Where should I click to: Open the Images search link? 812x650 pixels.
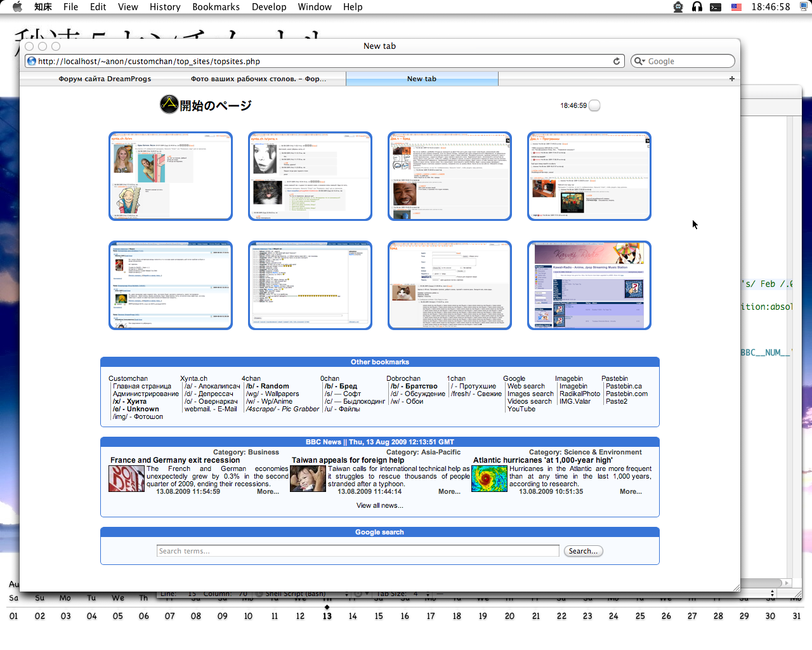tap(530, 394)
